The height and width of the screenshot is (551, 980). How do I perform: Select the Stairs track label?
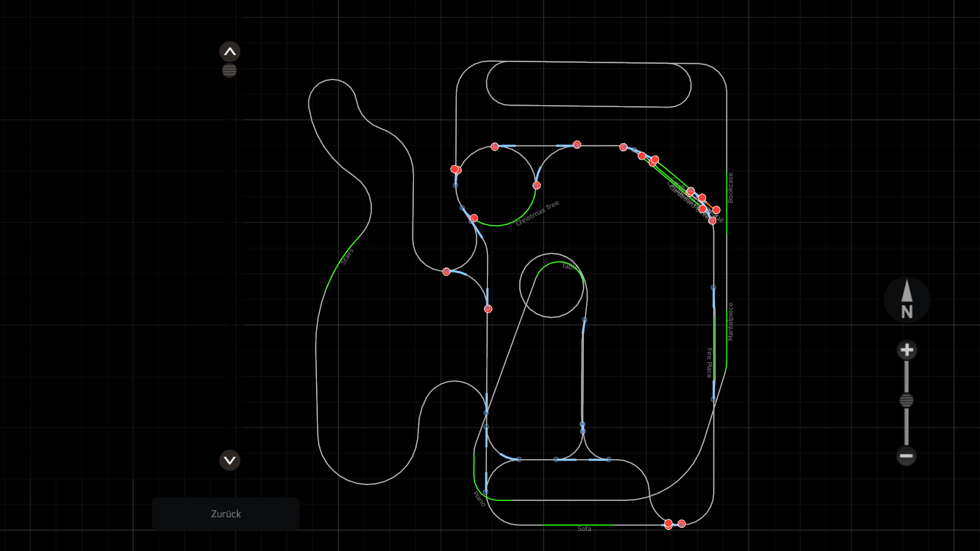347,257
